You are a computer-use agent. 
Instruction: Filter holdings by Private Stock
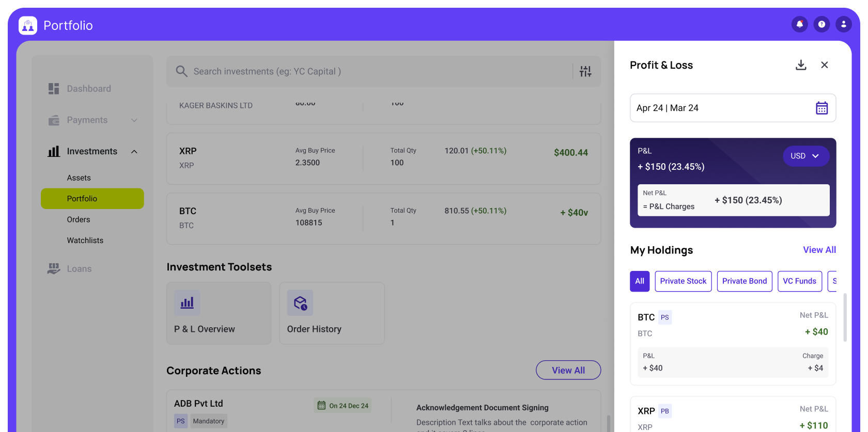pos(683,281)
